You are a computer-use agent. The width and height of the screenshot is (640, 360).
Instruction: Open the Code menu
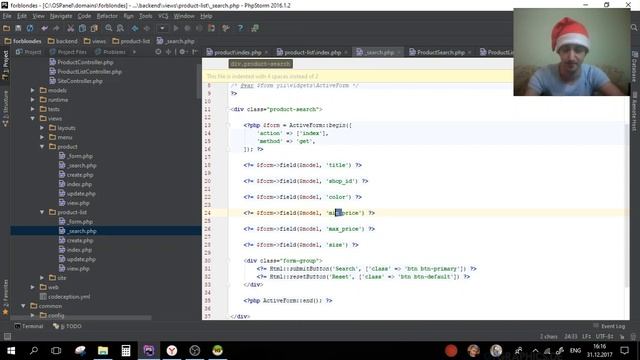(84, 16)
